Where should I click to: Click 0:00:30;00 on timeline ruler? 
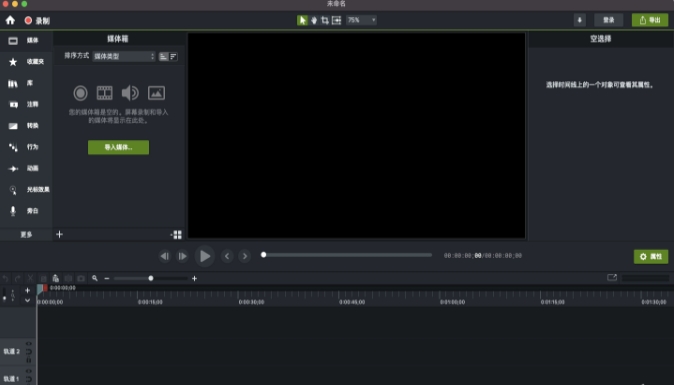[251, 302]
